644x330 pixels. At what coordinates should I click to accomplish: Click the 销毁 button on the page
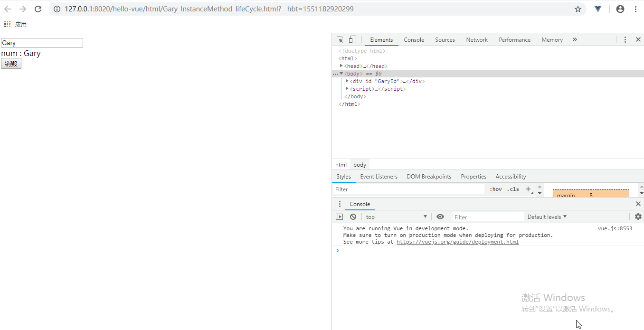(11, 64)
